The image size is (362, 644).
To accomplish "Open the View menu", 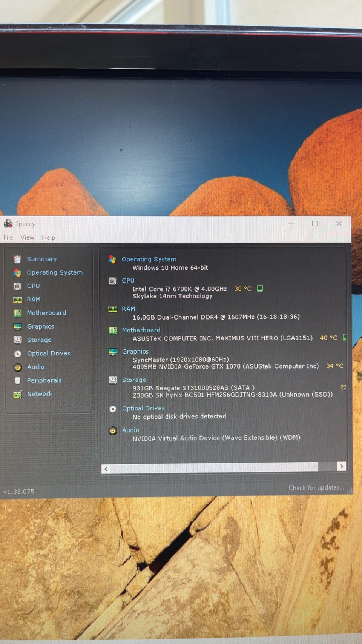I will point(27,237).
